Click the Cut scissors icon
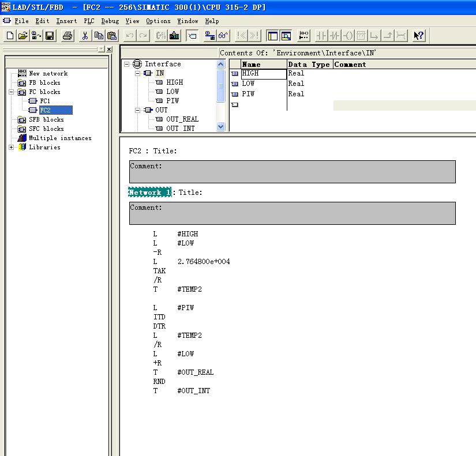 click(x=85, y=36)
